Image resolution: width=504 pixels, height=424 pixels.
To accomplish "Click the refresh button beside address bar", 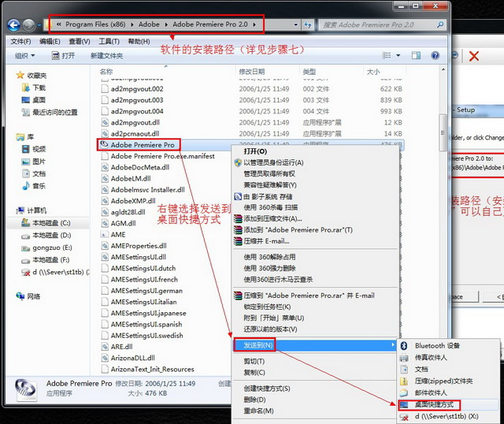I will (x=308, y=24).
